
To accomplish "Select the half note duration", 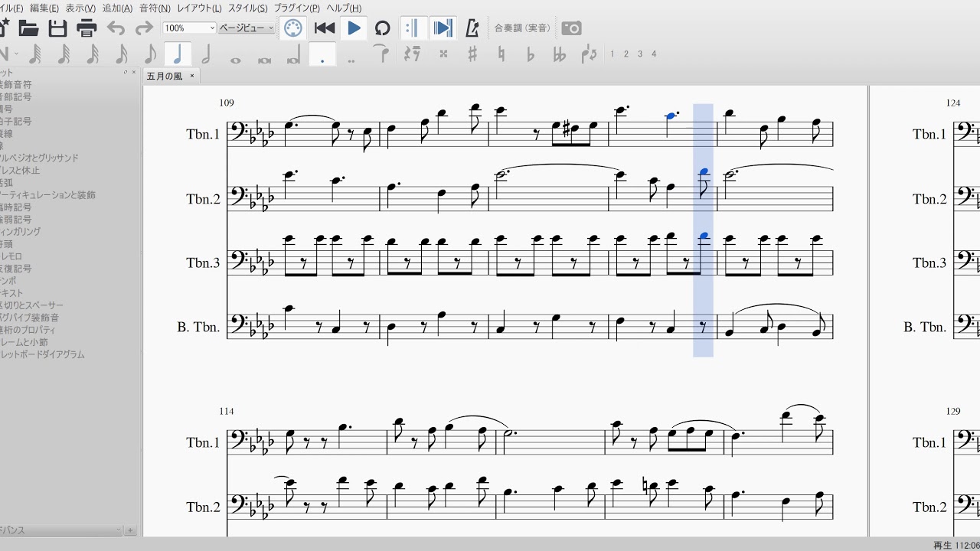I will click(x=206, y=54).
